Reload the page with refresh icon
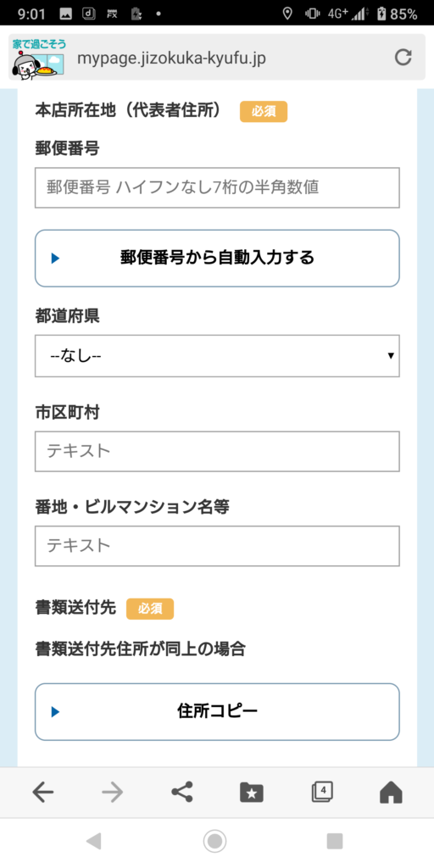This screenshot has width=434, height=868. point(403,58)
